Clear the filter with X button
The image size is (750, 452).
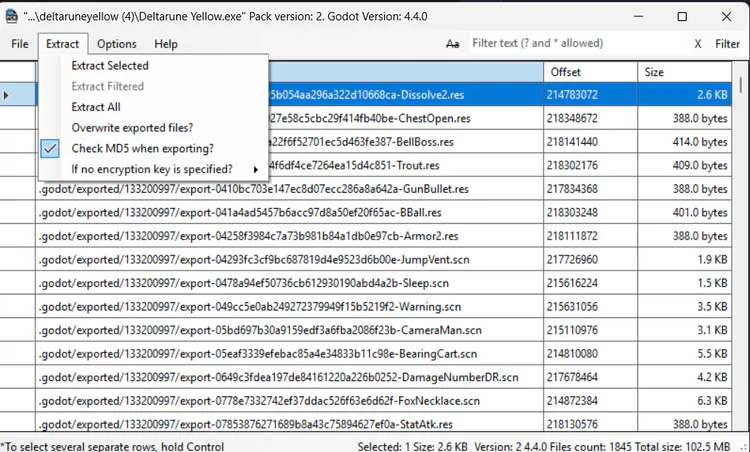[x=698, y=44]
